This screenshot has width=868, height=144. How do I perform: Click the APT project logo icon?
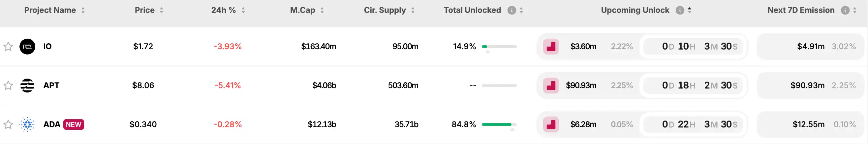pos(27,86)
